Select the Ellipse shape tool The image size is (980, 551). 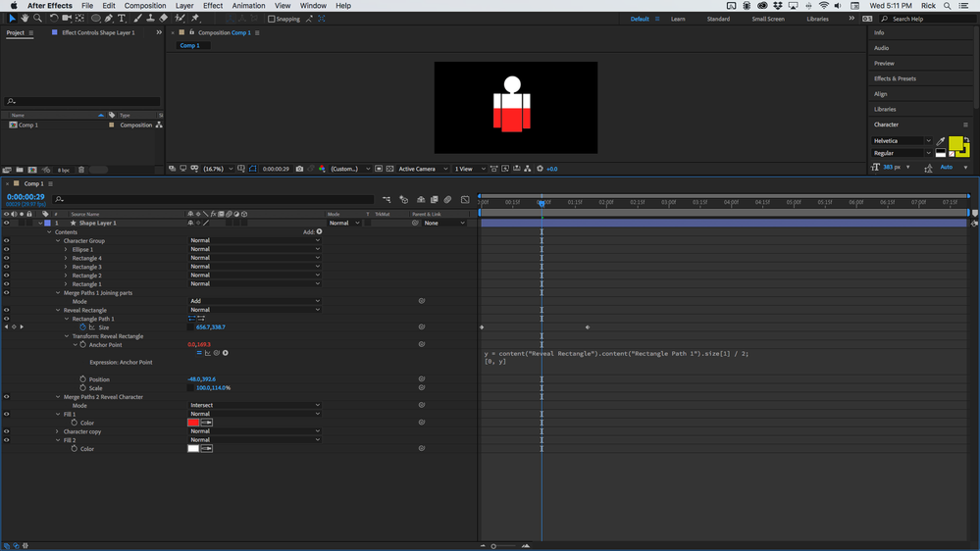click(x=95, y=19)
